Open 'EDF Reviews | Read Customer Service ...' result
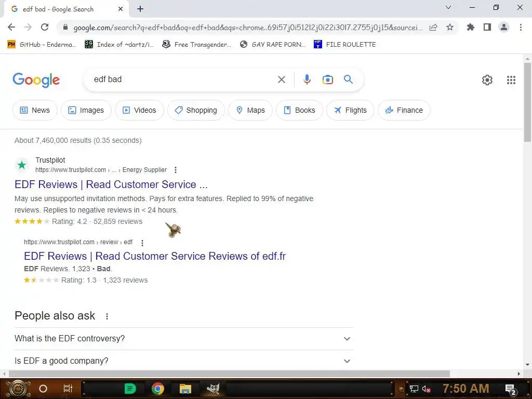532x399 pixels. coord(111,184)
